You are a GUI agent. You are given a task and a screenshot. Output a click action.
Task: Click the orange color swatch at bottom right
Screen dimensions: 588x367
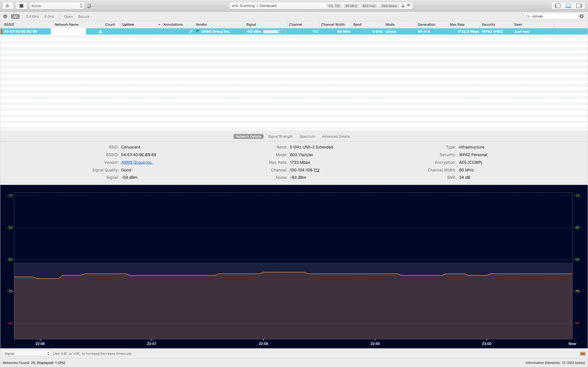click(582, 354)
